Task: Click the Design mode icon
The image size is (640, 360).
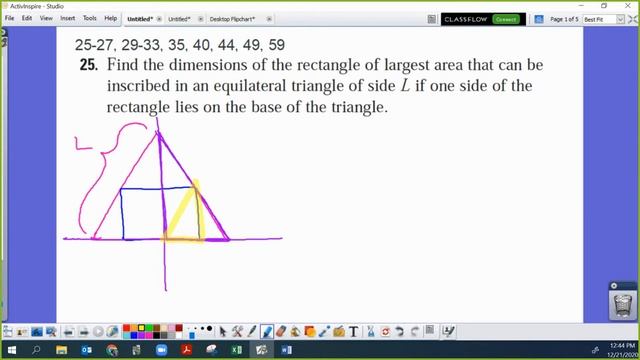Action: [448, 331]
